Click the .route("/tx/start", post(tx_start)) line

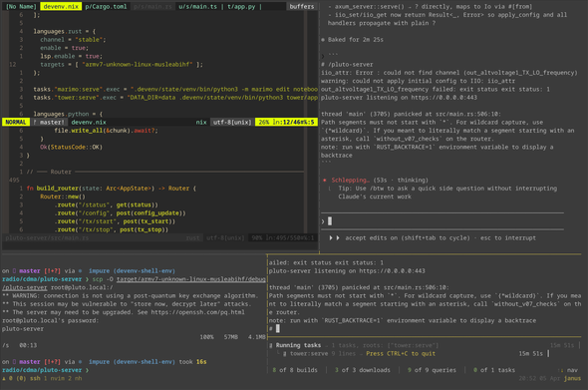coord(115,221)
